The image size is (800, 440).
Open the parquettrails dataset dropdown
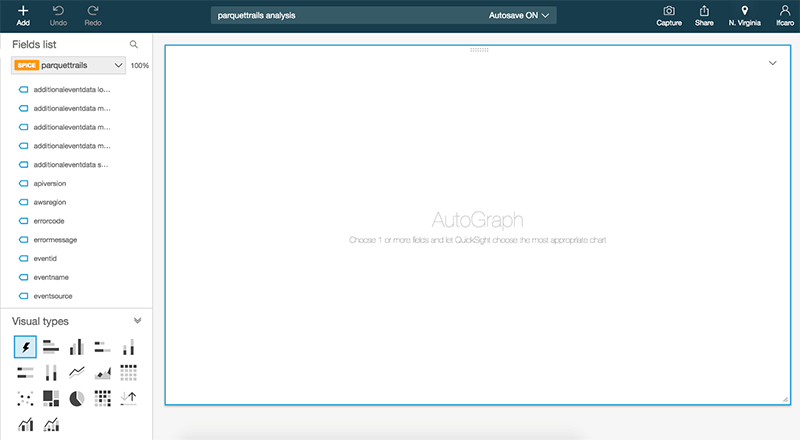click(68, 65)
